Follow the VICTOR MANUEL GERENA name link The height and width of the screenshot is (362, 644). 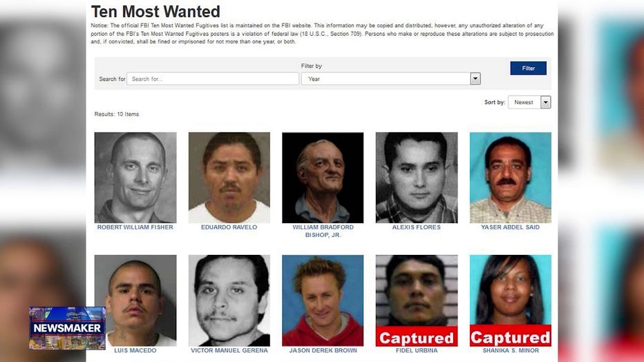(x=229, y=350)
